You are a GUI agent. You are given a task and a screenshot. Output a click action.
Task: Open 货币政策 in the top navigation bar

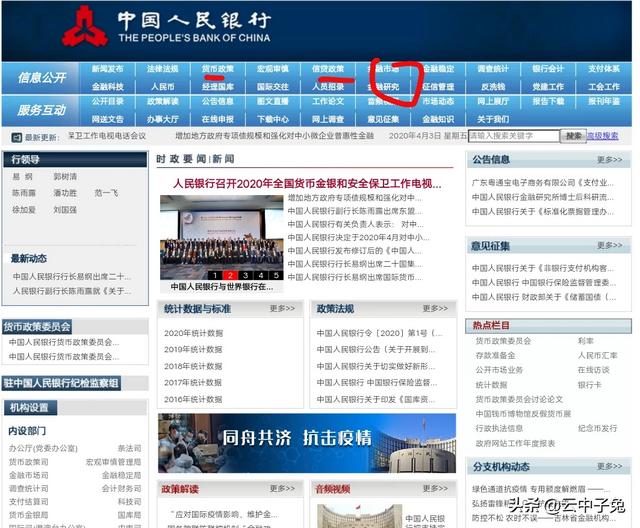pyautogui.click(x=218, y=69)
